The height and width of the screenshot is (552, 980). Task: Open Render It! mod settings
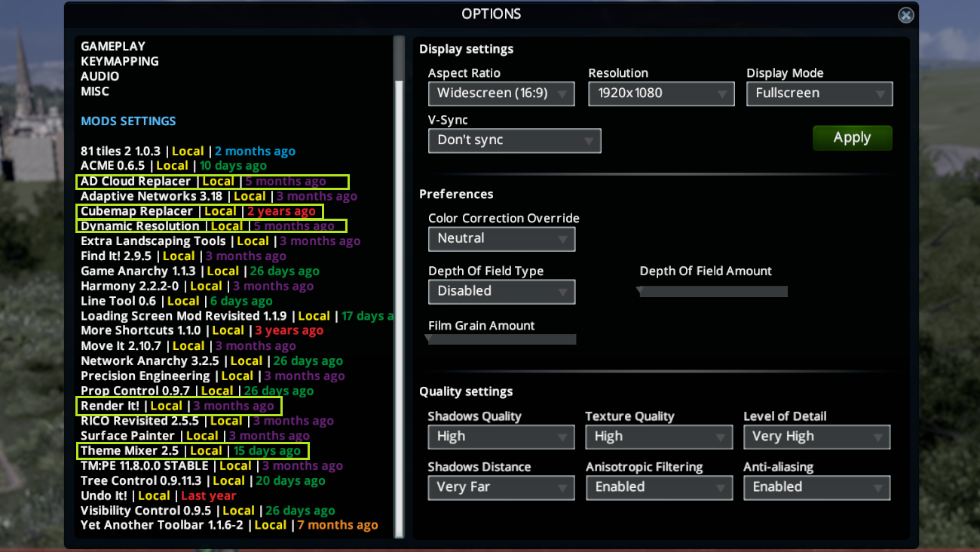pos(179,406)
